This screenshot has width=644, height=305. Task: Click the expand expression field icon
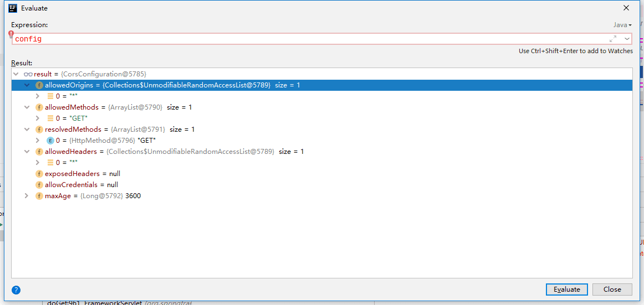613,39
